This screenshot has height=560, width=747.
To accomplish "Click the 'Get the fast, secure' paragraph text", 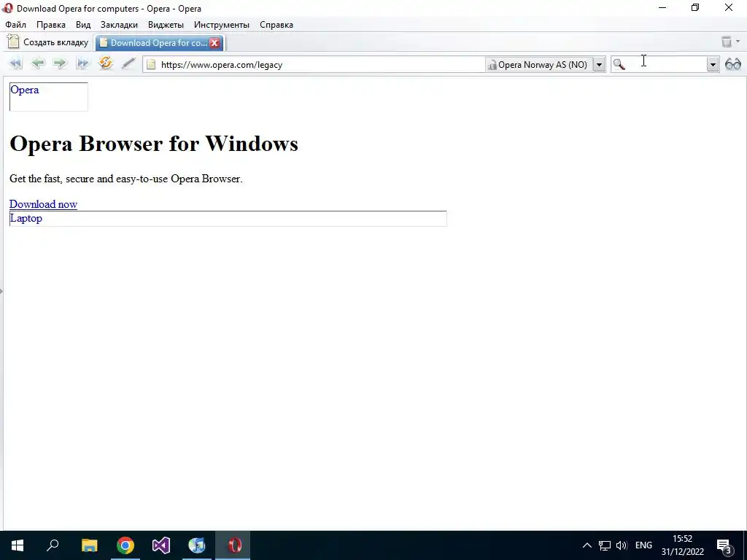I will click(x=125, y=179).
